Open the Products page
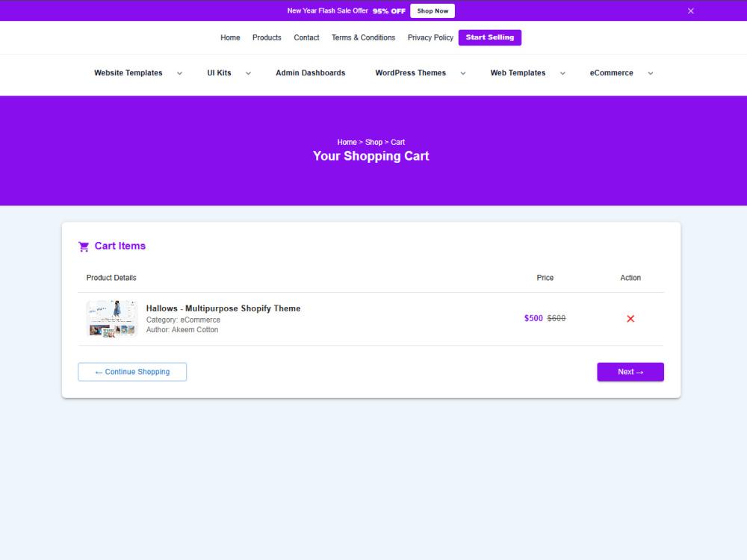The width and height of the screenshot is (747, 560). pos(267,37)
